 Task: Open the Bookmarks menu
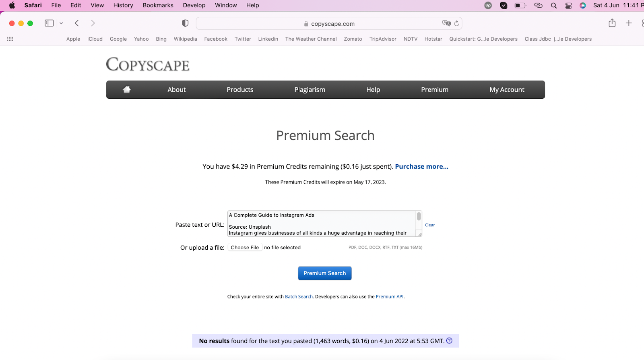pos(158,5)
